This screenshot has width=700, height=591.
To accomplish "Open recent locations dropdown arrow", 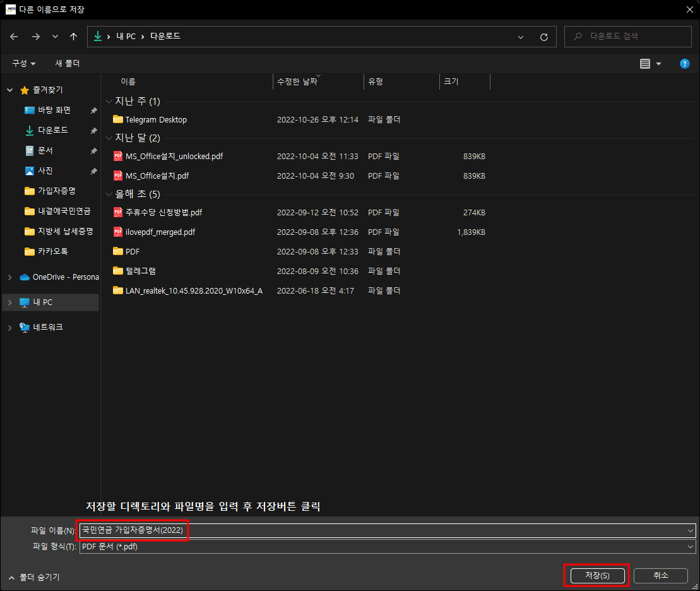I will pyautogui.click(x=55, y=37).
